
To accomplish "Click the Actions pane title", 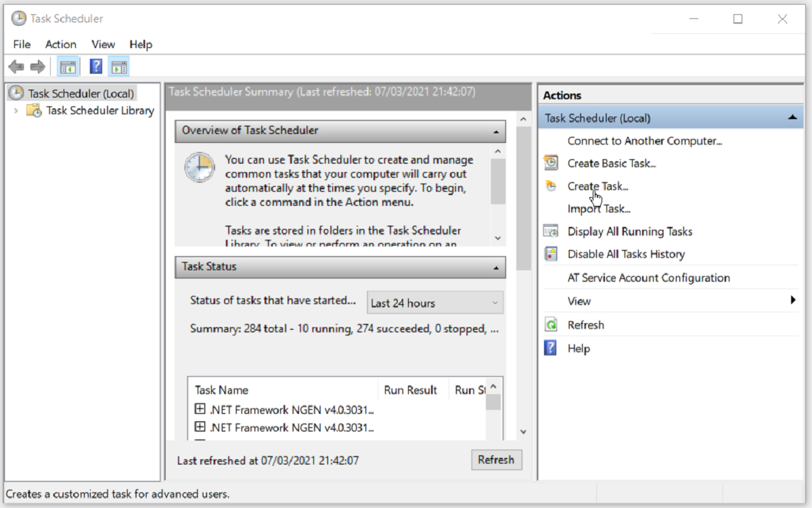I will (562, 96).
